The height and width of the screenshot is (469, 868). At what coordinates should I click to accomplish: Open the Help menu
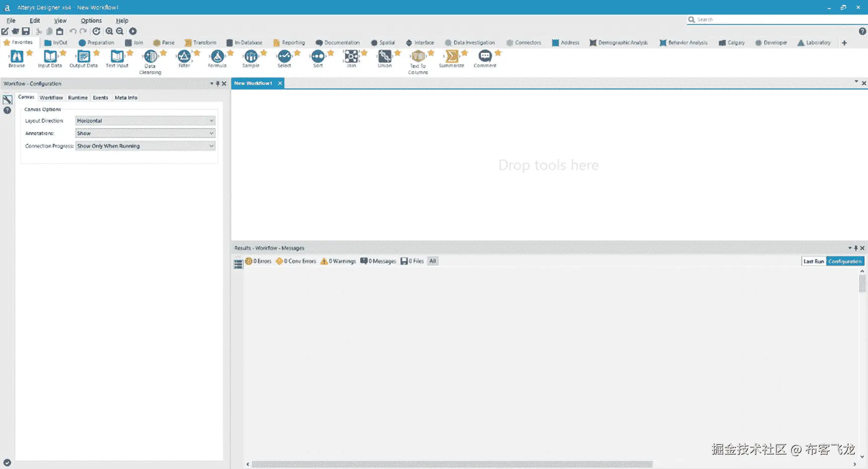coord(122,21)
